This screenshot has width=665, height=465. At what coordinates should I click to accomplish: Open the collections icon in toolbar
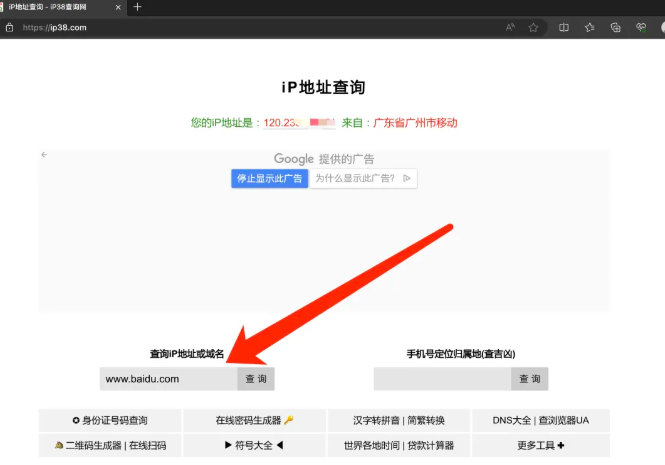tap(616, 27)
